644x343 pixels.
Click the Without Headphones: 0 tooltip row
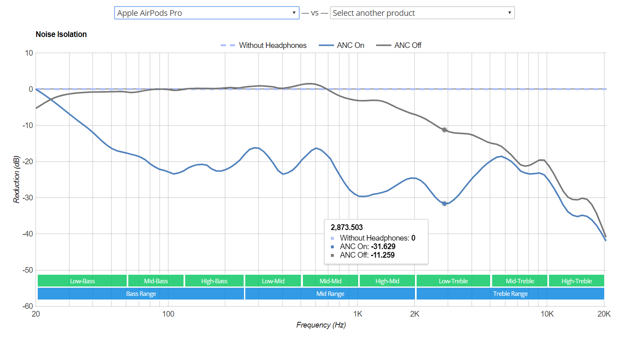(373, 238)
